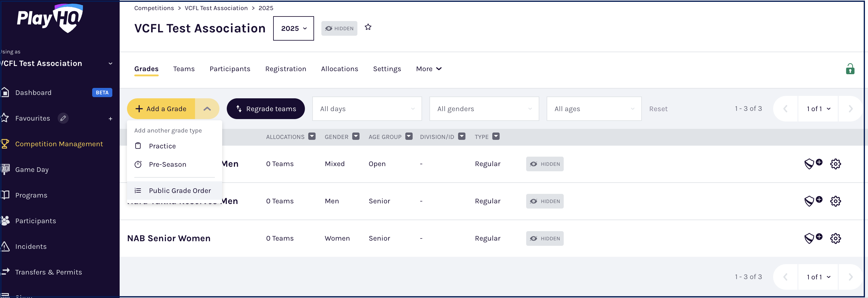Open settings gear for the Mixed Open grade

835,164
